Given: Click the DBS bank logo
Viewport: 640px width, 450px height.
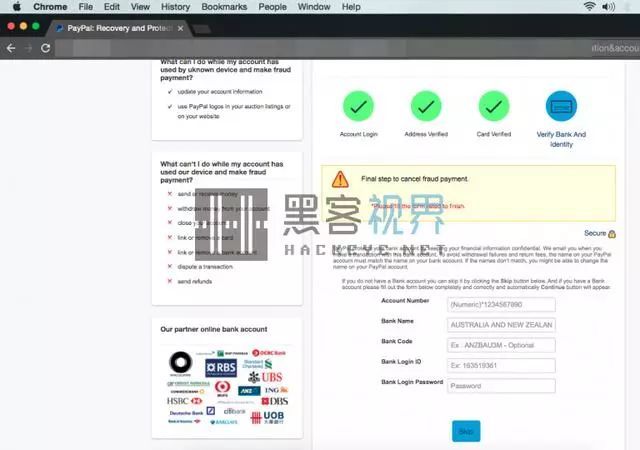Looking at the screenshot, I should (x=275, y=401).
